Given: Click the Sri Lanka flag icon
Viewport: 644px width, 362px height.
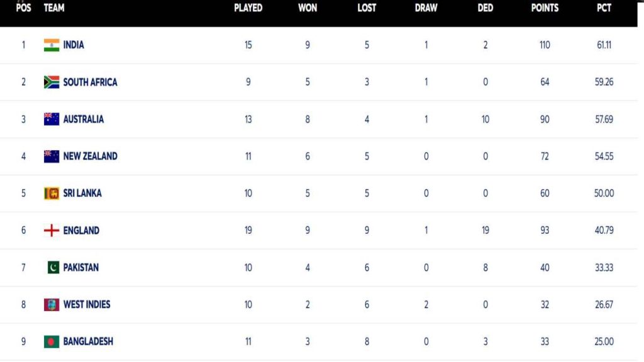Looking at the screenshot, I should pyautogui.click(x=52, y=194).
